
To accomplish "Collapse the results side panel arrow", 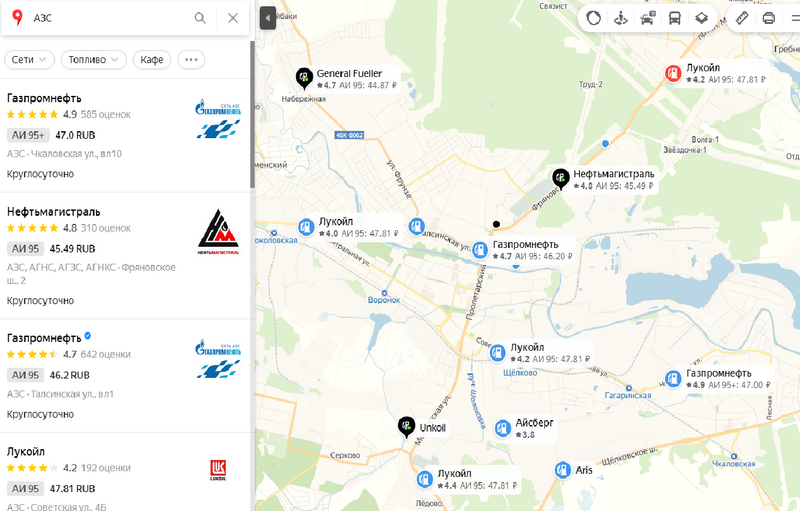I will click(267, 18).
